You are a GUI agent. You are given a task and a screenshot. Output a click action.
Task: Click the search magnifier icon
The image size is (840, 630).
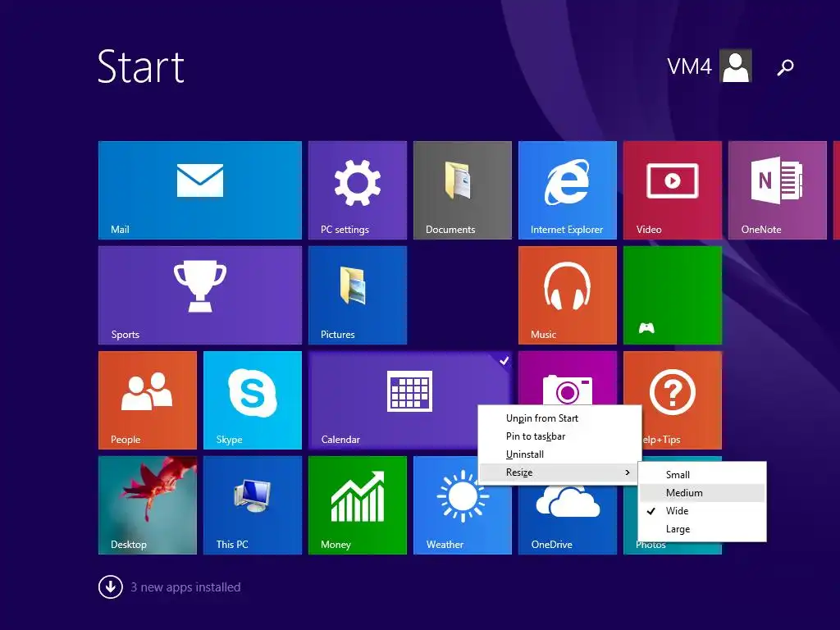(785, 67)
